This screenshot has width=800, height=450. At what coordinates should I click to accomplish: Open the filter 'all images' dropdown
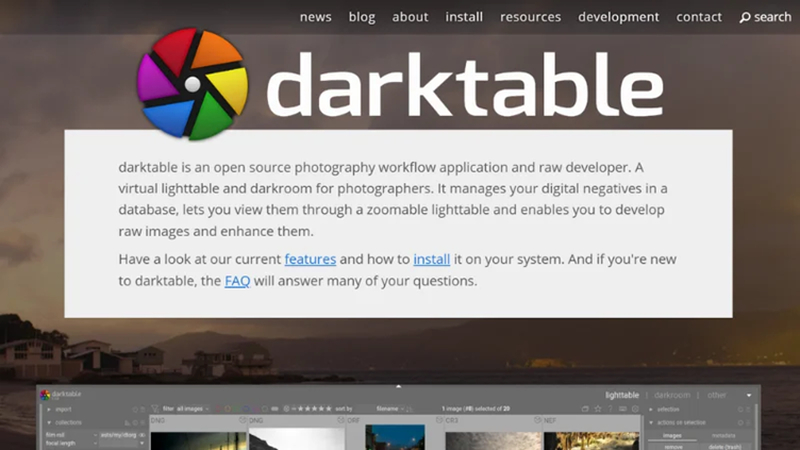coord(193,409)
